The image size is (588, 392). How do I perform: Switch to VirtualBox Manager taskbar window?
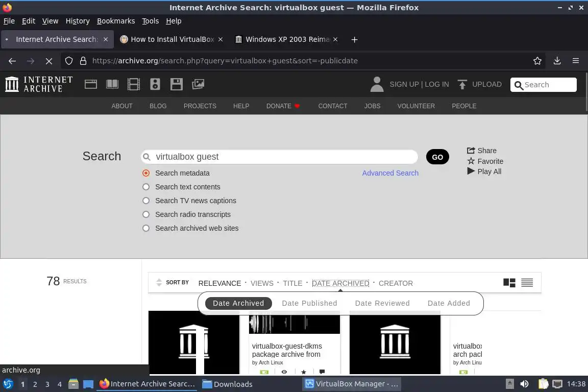351,384
